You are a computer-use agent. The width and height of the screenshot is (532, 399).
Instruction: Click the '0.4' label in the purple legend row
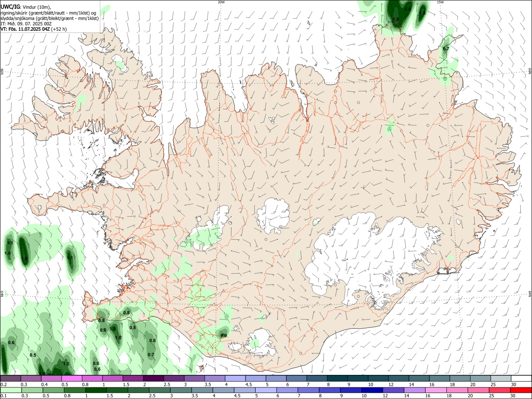tap(44, 384)
